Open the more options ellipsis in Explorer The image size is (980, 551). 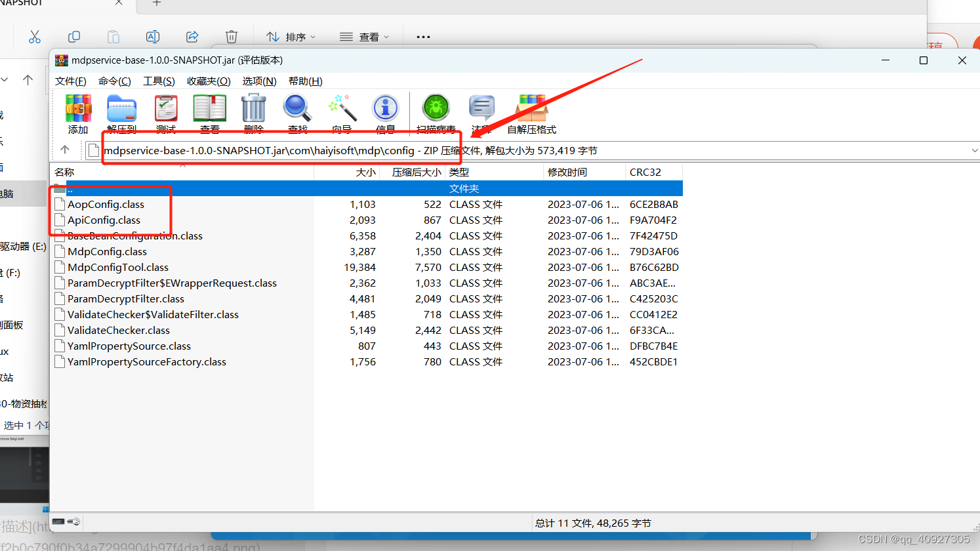coord(423,37)
